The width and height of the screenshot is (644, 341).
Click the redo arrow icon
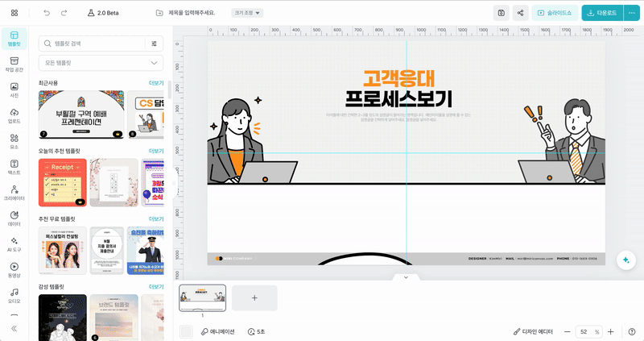click(64, 13)
